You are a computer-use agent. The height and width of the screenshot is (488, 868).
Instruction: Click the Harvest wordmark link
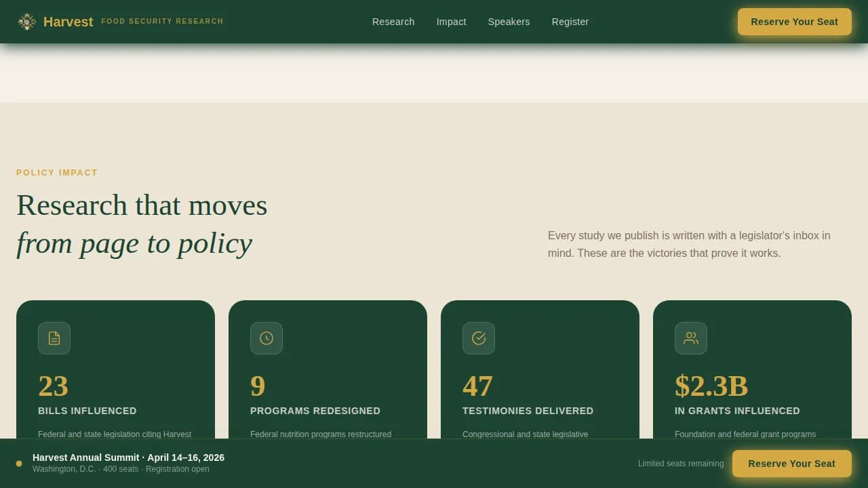tap(68, 21)
